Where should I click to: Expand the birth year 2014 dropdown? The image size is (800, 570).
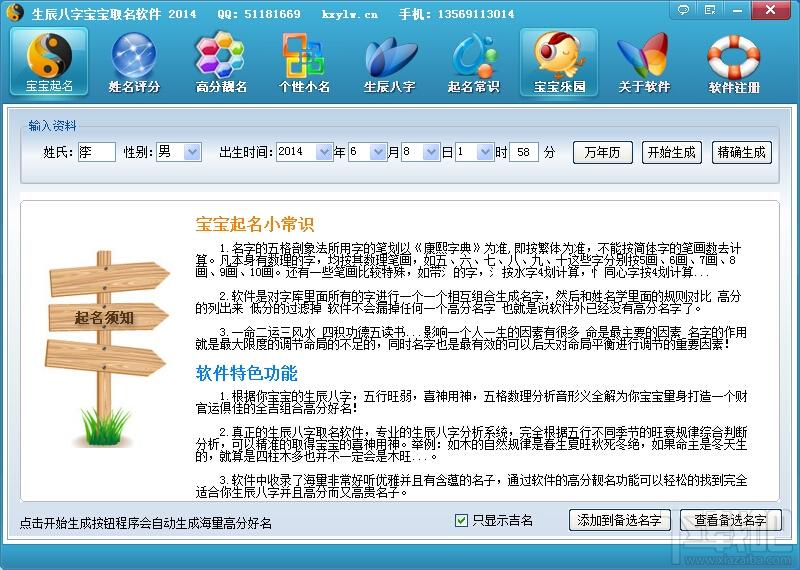tap(323, 152)
